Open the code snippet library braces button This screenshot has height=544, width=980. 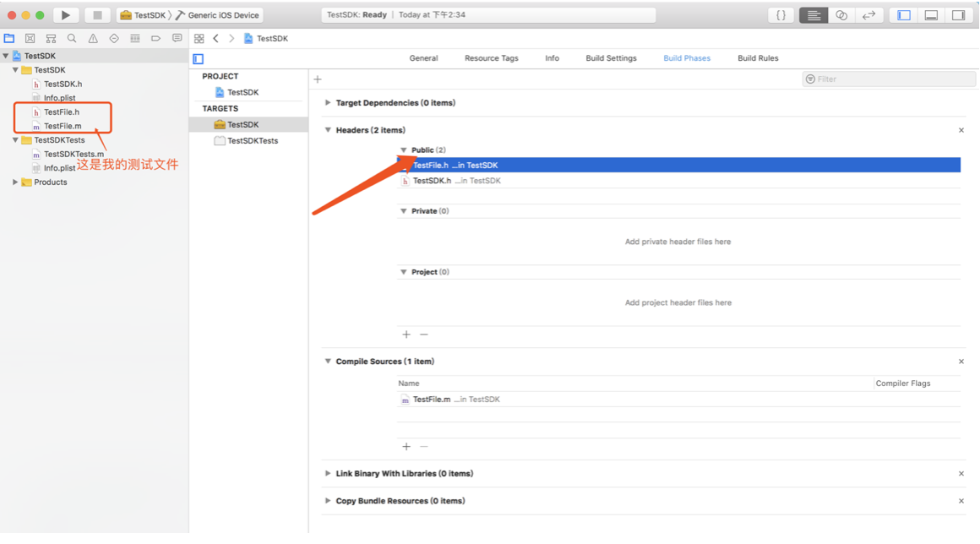point(781,15)
